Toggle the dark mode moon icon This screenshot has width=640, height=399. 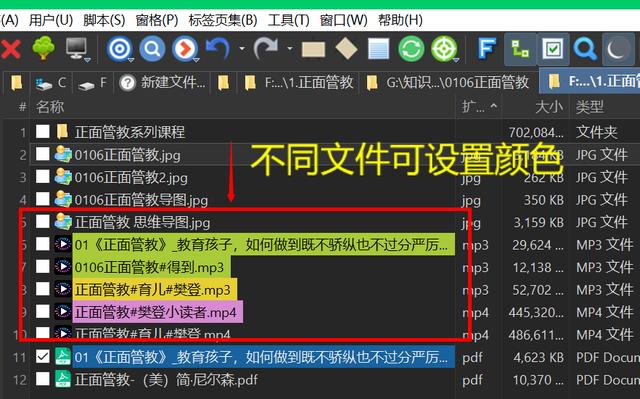617,49
